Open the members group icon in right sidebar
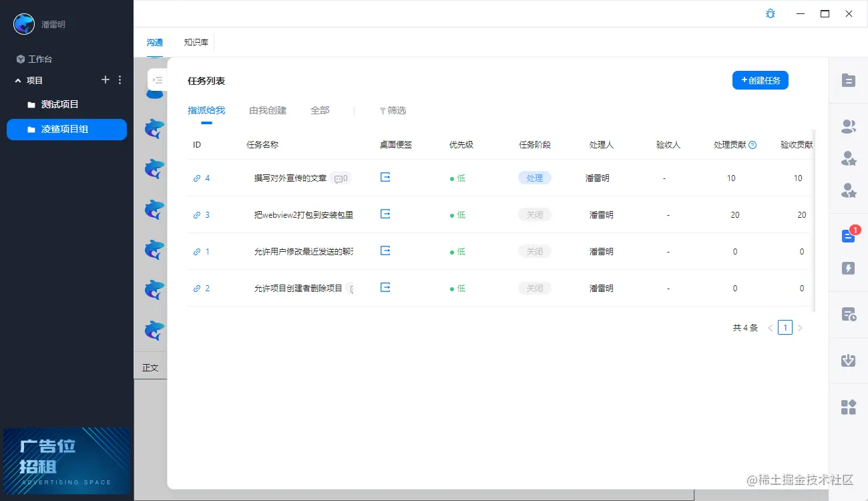Screen dimensions: 868x501 pyautogui.click(x=849, y=126)
